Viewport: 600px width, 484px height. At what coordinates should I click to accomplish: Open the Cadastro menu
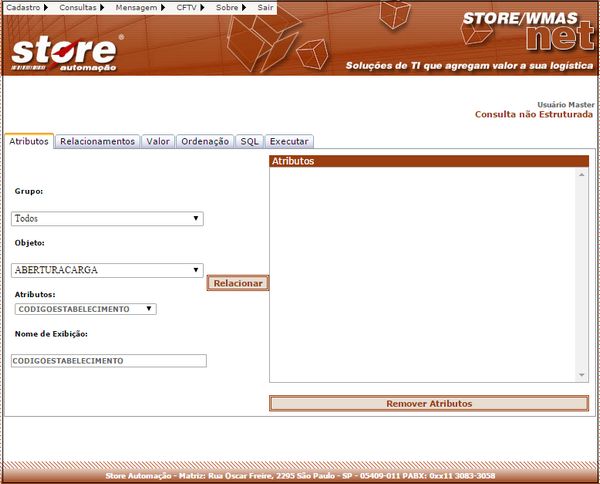point(27,7)
